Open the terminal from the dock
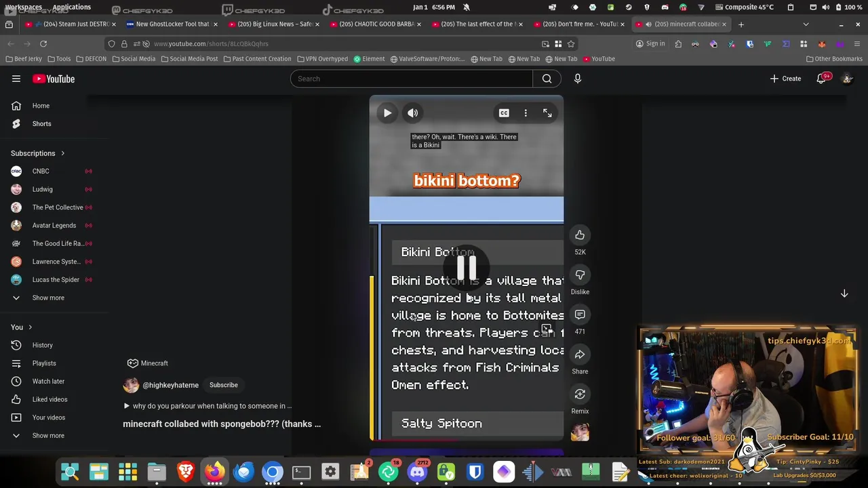This screenshot has width=868, height=488. tap(301, 472)
